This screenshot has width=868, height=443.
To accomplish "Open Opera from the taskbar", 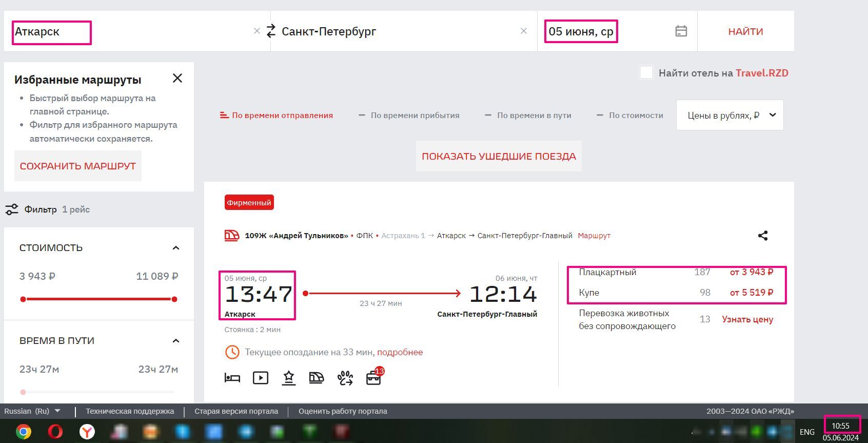I will point(55,432).
